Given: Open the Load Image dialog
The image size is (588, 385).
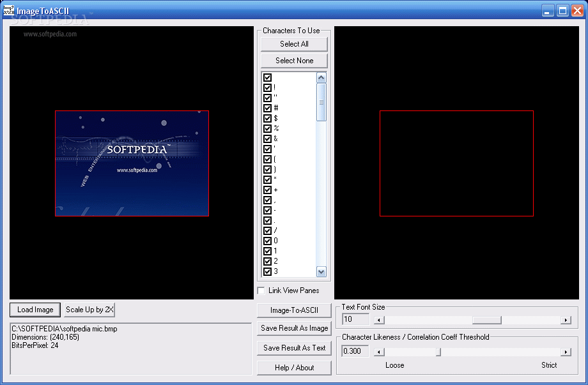Looking at the screenshot, I should [x=35, y=310].
